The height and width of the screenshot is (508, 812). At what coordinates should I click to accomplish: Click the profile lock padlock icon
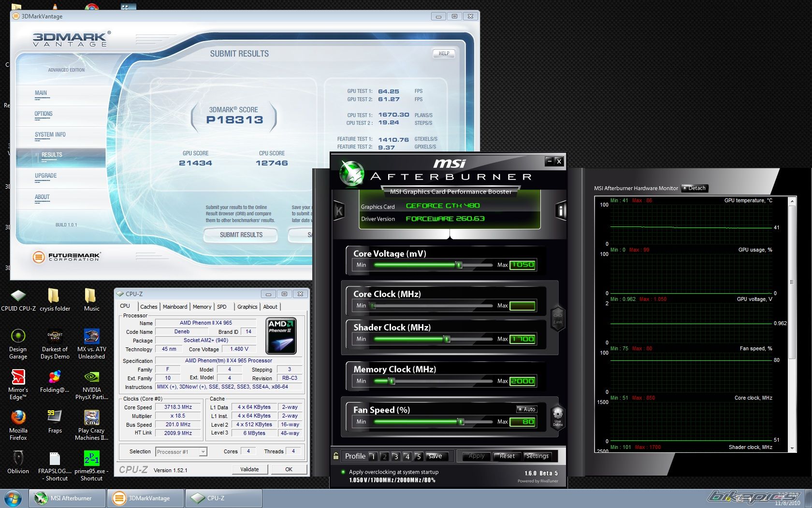coord(336,456)
